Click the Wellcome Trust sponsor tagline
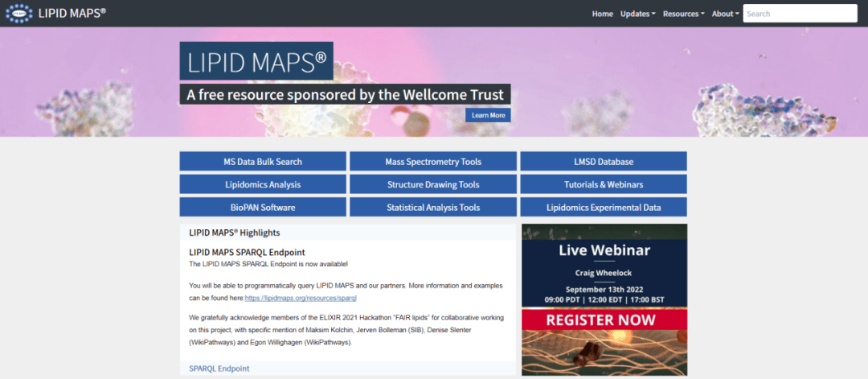 tap(345, 94)
